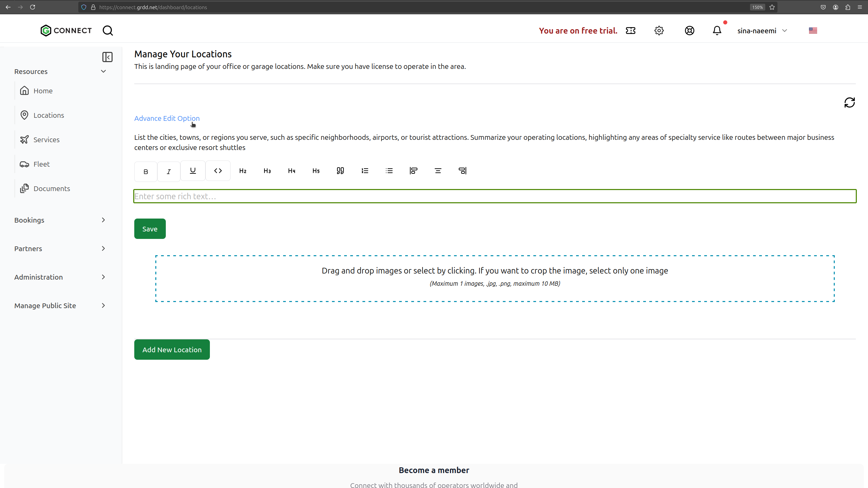This screenshot has width=868, height=488.
Task: Insert numbered list icon
Action: click(365, 171)
